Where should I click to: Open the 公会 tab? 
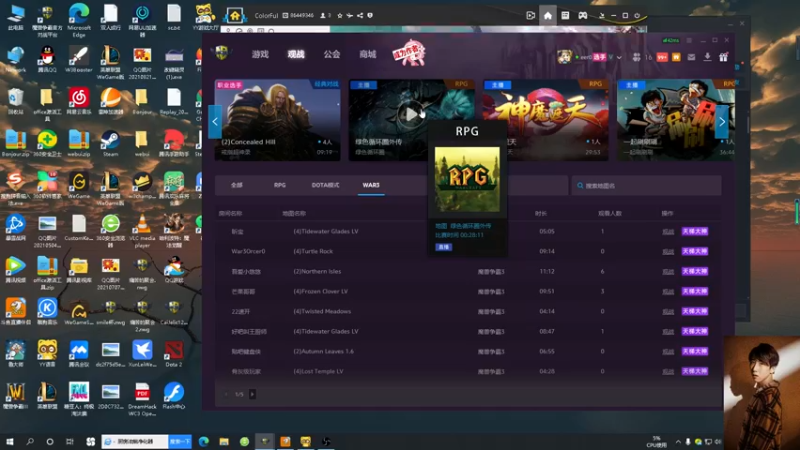[332, 54]
